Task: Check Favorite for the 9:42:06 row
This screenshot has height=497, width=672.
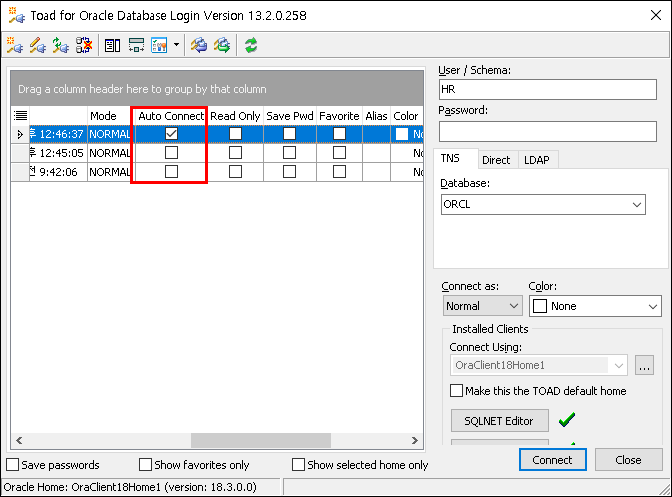Action: pyautogui.click(x=339, y=171)
